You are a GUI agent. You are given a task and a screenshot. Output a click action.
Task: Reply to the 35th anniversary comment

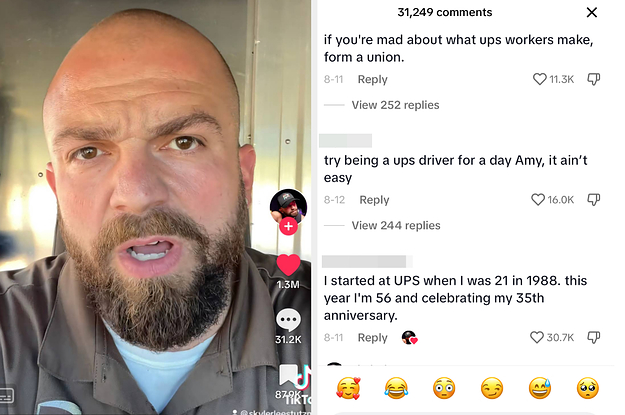pos(372,338)
